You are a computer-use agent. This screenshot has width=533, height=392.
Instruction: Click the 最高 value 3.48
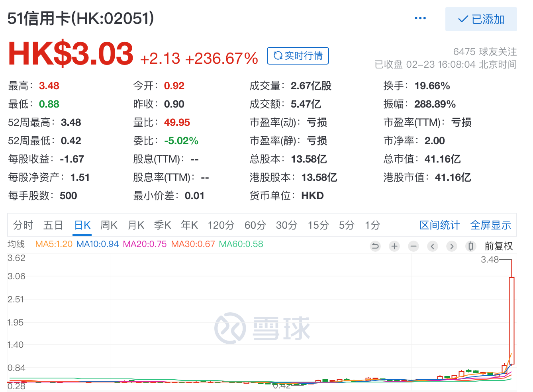coord(49,86)
